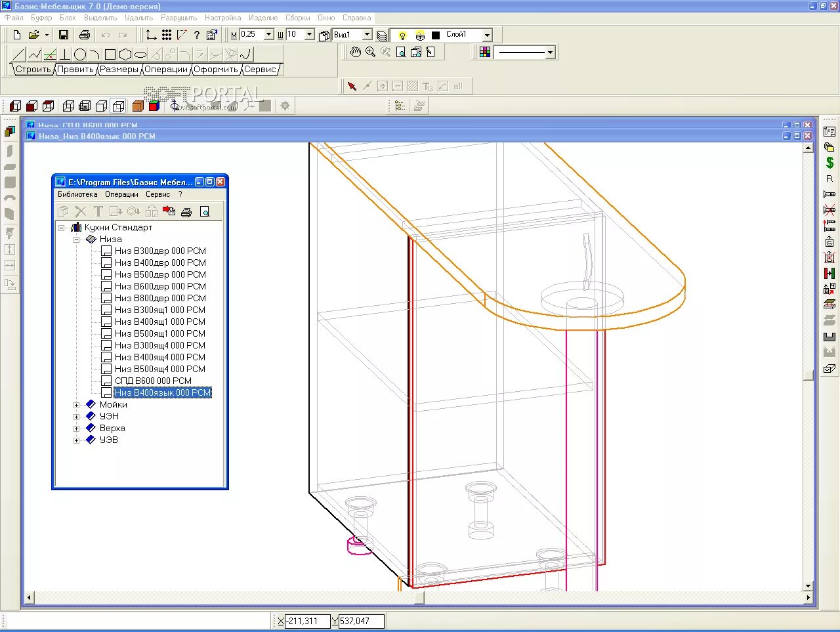Open the step Ш dropdown
Viewport: 840px width, 632px height.
(x=310, y=35)
